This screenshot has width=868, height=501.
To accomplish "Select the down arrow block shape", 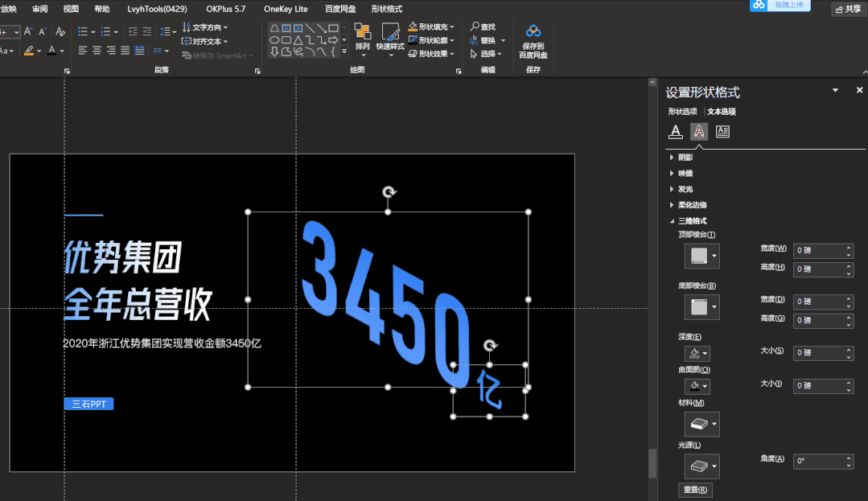I will (274, 51).
